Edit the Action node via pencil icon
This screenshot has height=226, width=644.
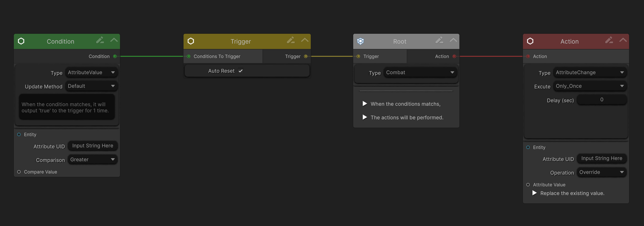coord(609,40)
